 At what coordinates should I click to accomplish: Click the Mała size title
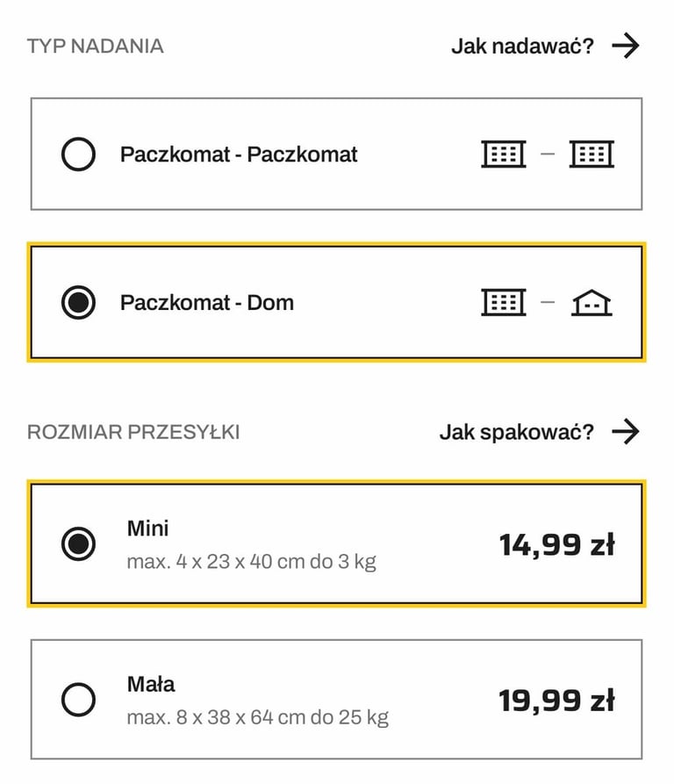click(x=151, y=684)
